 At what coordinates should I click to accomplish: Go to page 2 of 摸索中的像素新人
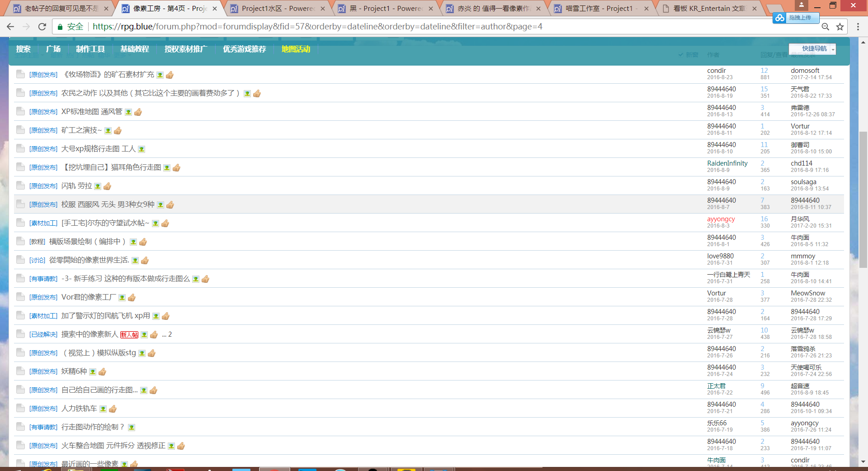[170, 334]
